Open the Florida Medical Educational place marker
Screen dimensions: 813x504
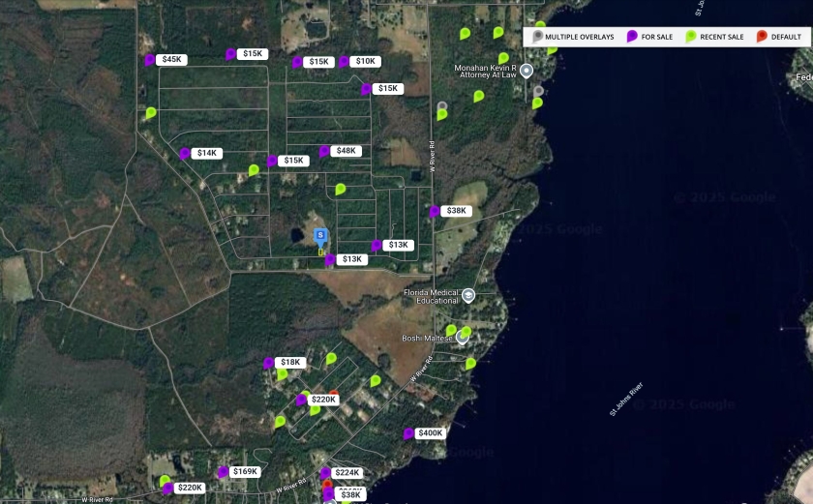point(468,295)
